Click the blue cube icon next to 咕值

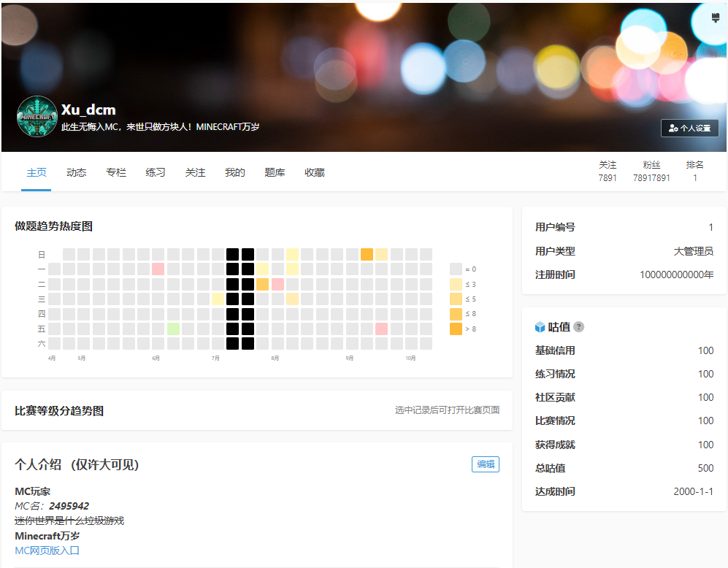point(540,327)
